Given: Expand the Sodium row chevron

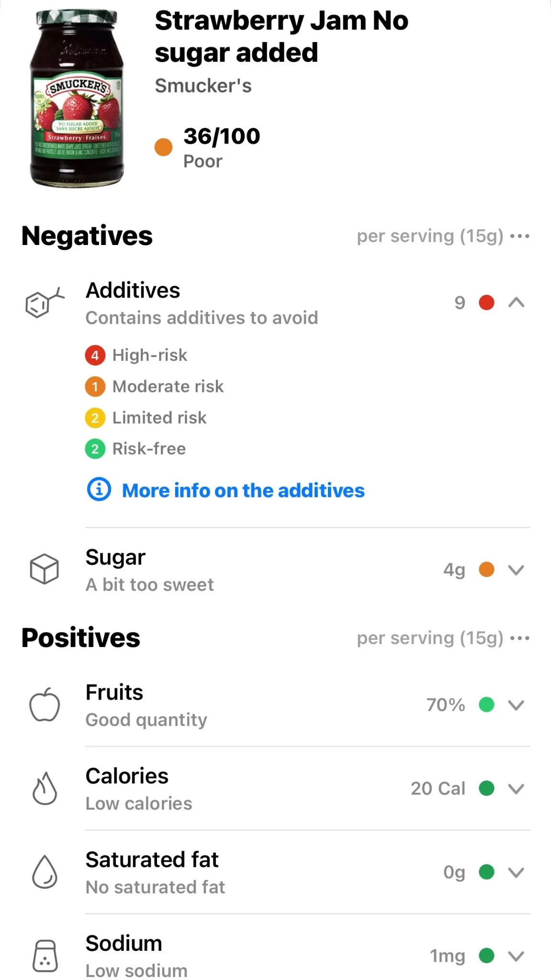Looking at the screenshot, I should 516,956.
